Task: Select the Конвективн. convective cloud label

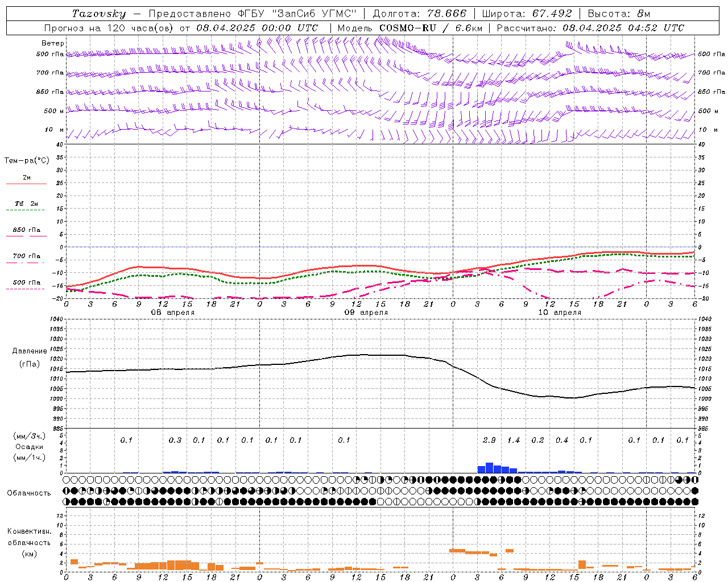Action: click(29, 531)
